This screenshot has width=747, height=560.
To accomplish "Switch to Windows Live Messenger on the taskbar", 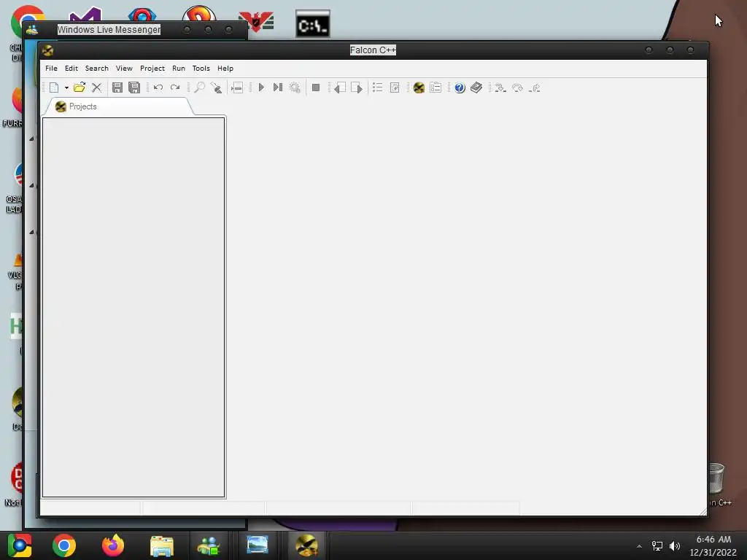I will point(209,545).
